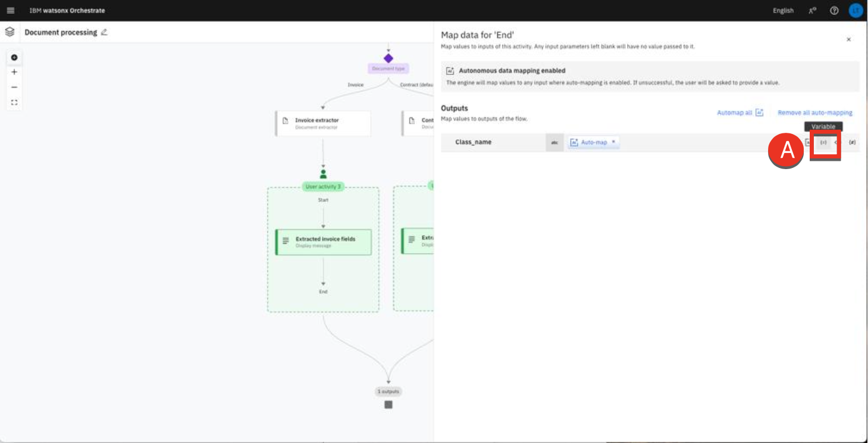
Task: Click the Document type branch node
Action: 388,58
